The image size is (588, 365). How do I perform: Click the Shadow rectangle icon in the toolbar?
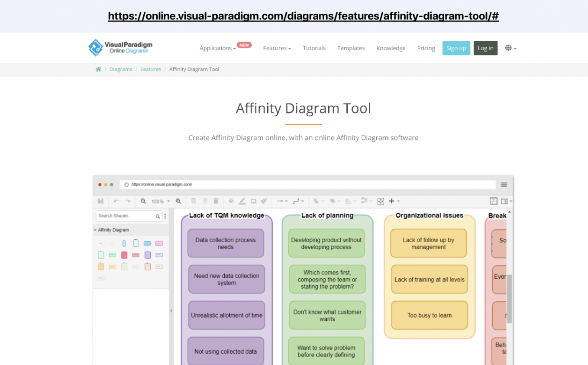(253, 201)
